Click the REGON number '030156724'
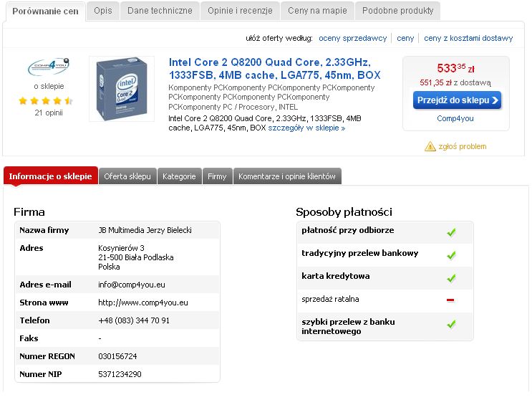532x405 pixels. [x=117, y=356]
